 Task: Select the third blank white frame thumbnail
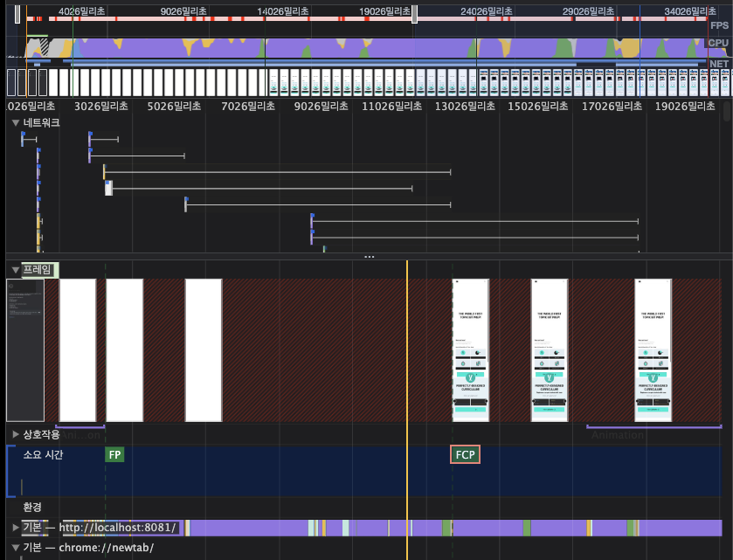pos(204,350)
